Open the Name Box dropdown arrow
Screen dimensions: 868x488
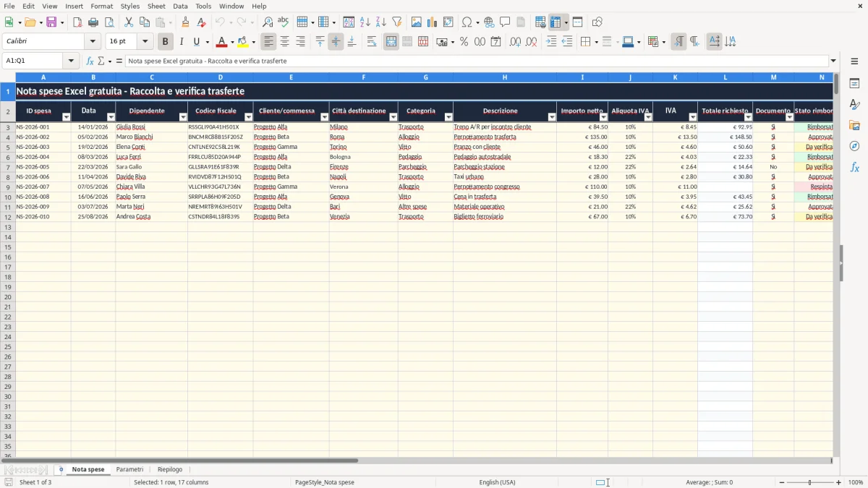(x=71, y=61)
